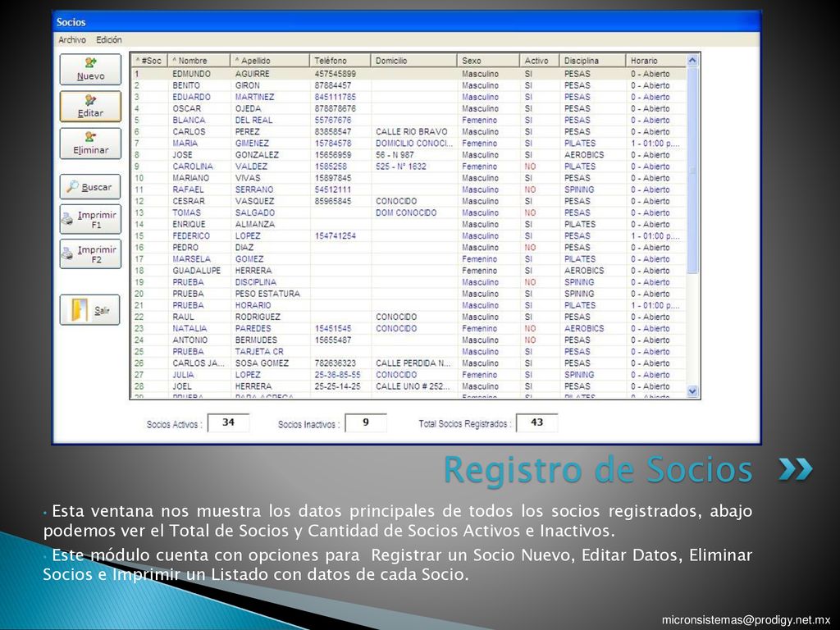Open the Archivo menu
840x630 pixels.
72,39
